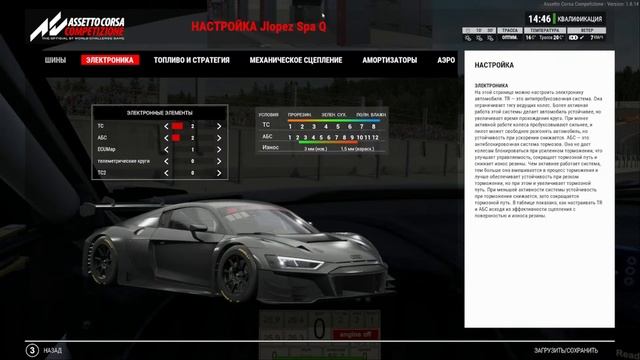Increase телеметрические круги with right arrow

pos(219,161)
